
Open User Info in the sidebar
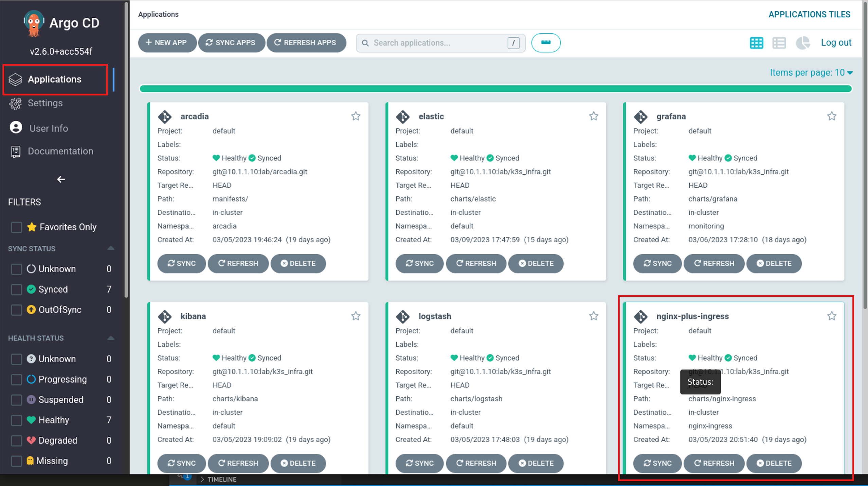pyautogui.click(x=49, y=128)
